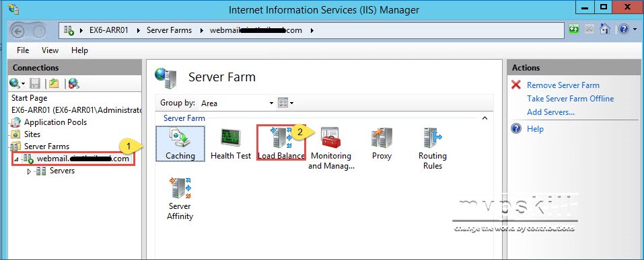
Task: Click the Delete Connection icon
Action: [x=73, y=84]
